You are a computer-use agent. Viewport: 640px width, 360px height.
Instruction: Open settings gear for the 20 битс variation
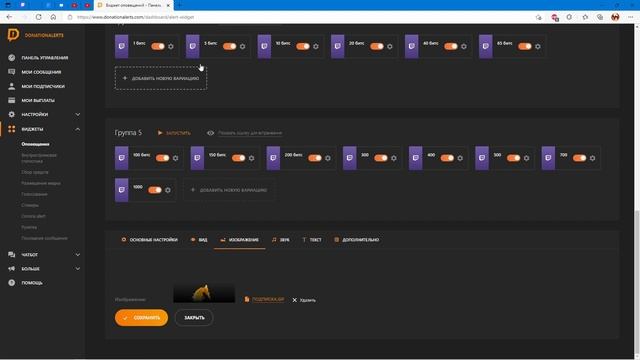390,47
